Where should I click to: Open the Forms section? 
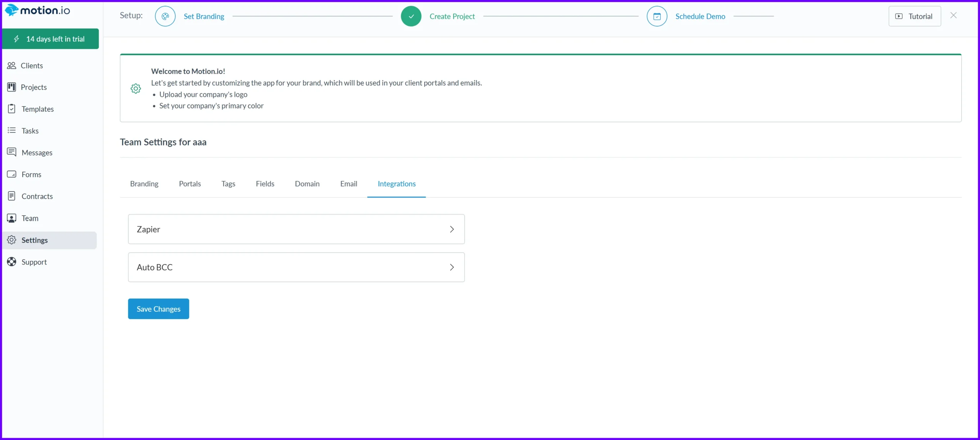31,174
